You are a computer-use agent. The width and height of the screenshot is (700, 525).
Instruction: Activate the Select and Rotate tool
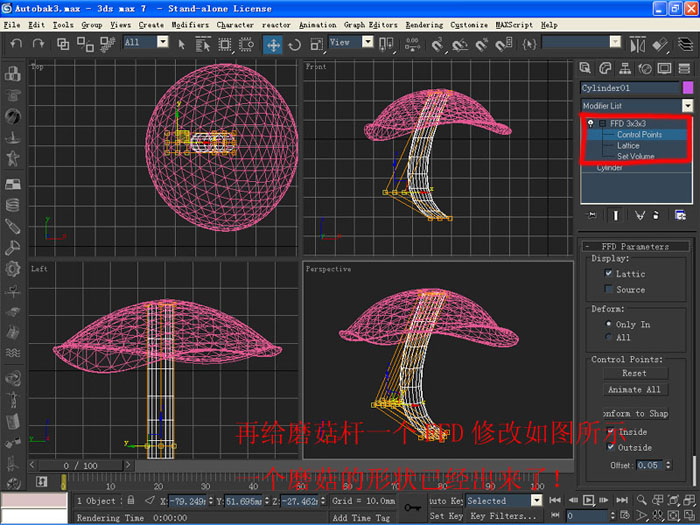point(295,45)
